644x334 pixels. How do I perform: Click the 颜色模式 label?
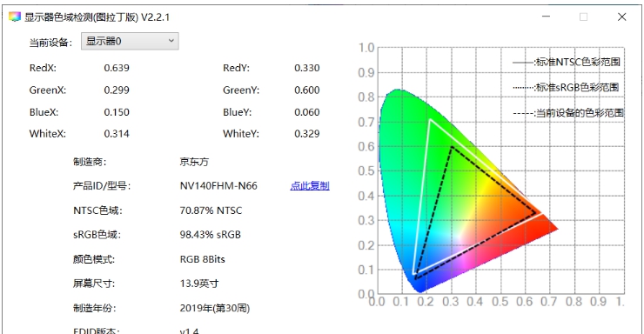(x=94, y=259)
